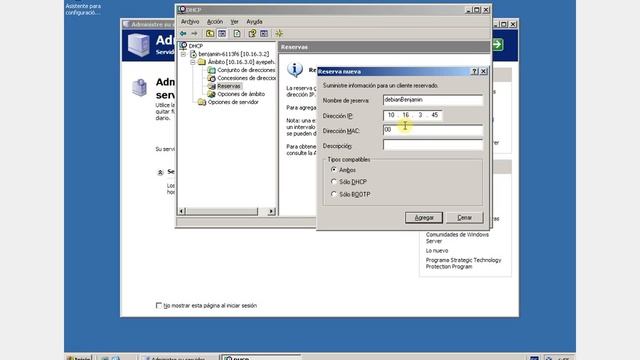The height and width of the screenshot is (360, 640).
Task: Click the Opciones de ámbito icon
Action: coord(211,94)
